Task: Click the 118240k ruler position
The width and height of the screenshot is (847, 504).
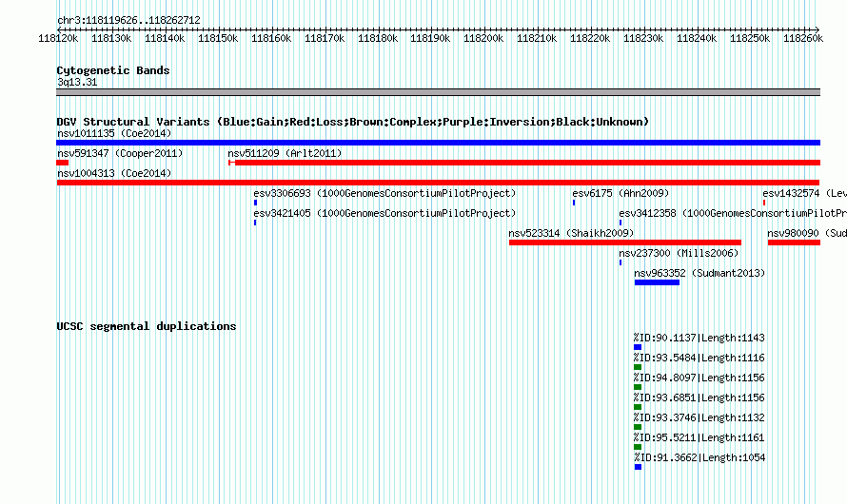Action: pos(697,38)
